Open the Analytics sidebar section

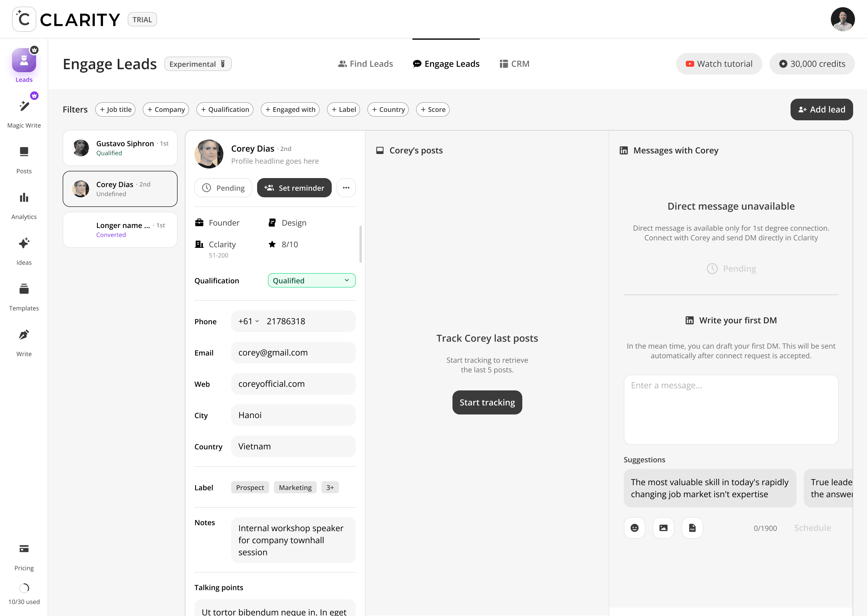click(24, 198)
